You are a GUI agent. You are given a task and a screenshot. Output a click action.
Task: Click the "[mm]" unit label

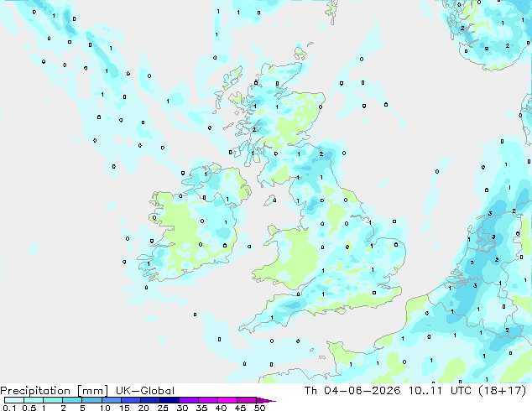pyautogui.click(x=92, y=391)
